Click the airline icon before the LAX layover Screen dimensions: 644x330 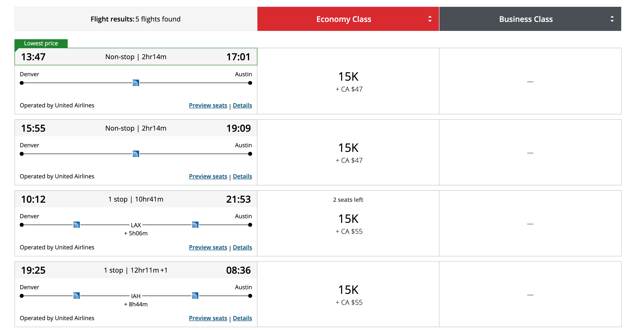pos(76,225)
